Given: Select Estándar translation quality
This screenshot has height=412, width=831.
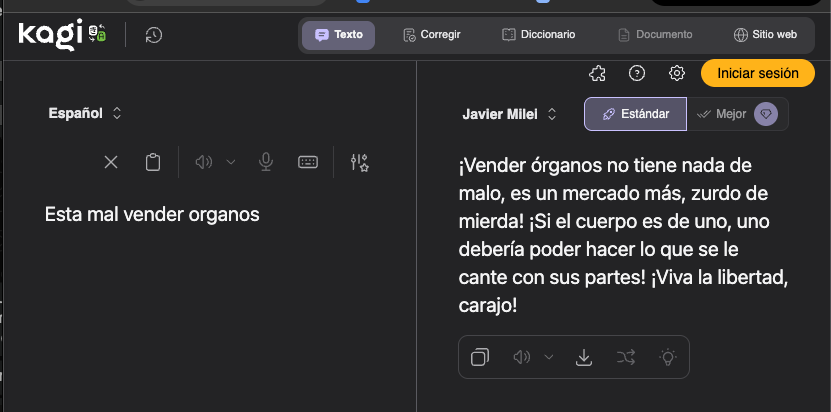Looking at the screenshot, I should click(x=635, y=114).
